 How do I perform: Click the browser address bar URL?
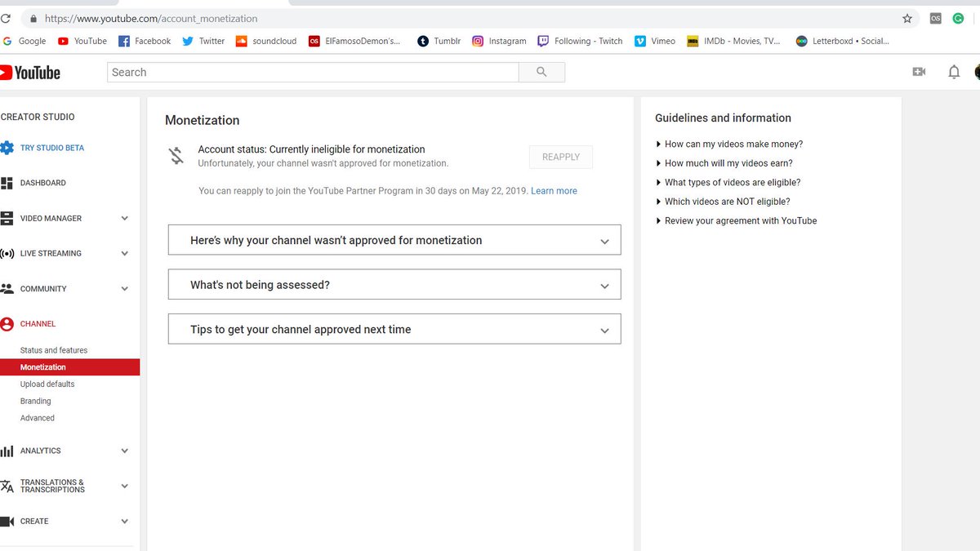pyautogui.click(x=151, y=18)
